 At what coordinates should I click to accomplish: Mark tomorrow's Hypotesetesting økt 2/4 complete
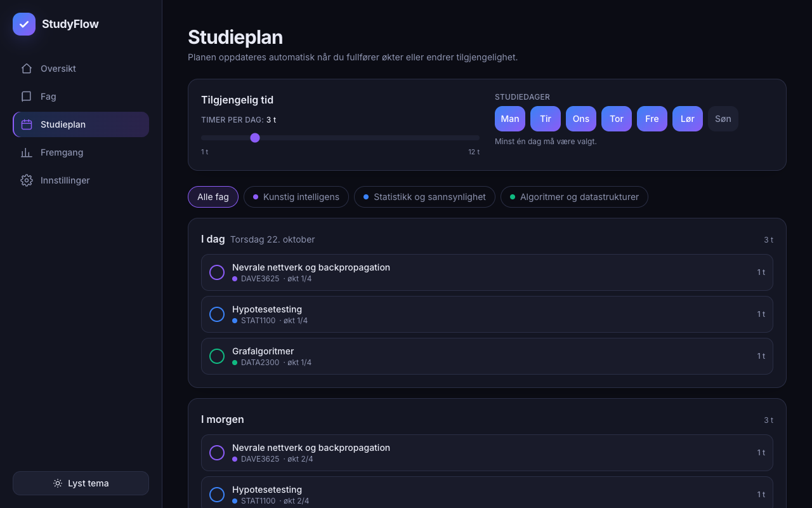(x=217, y=495)
